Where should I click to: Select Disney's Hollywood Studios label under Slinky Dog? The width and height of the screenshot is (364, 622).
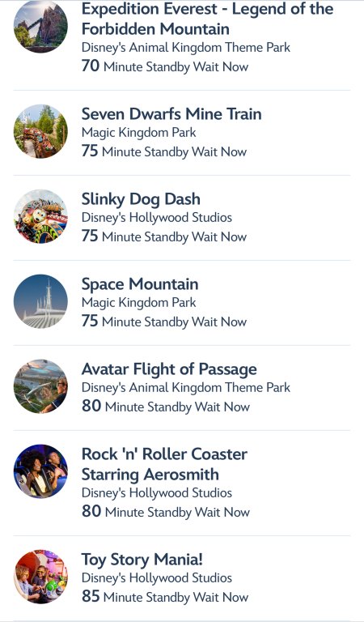click(157, 217)
